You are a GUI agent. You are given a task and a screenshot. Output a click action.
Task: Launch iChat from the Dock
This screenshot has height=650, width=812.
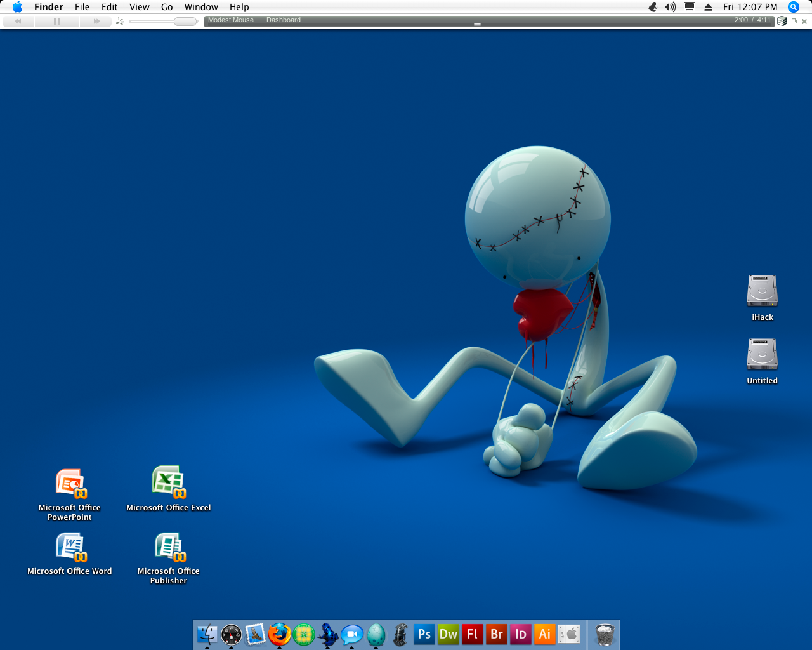(x=352, y=634)
